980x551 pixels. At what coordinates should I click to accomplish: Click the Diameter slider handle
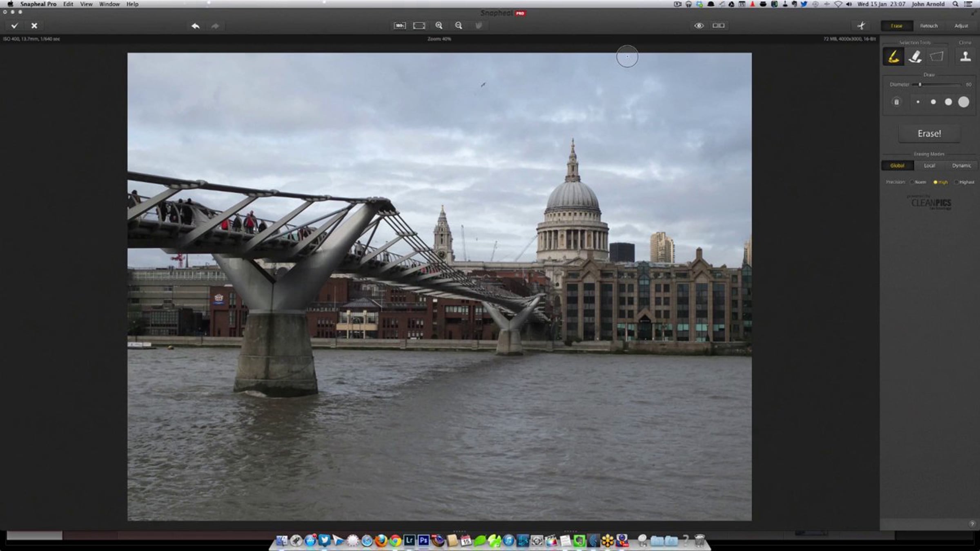click(x=920, y=84)
